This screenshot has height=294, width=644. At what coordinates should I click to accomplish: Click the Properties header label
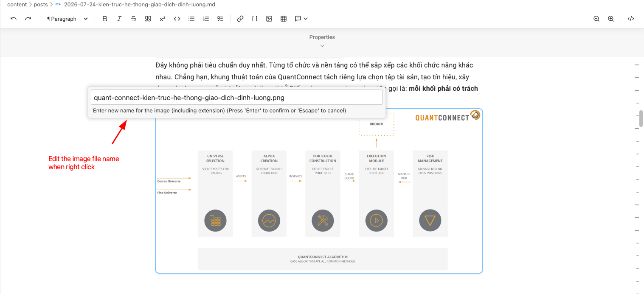tap(322, 37)
